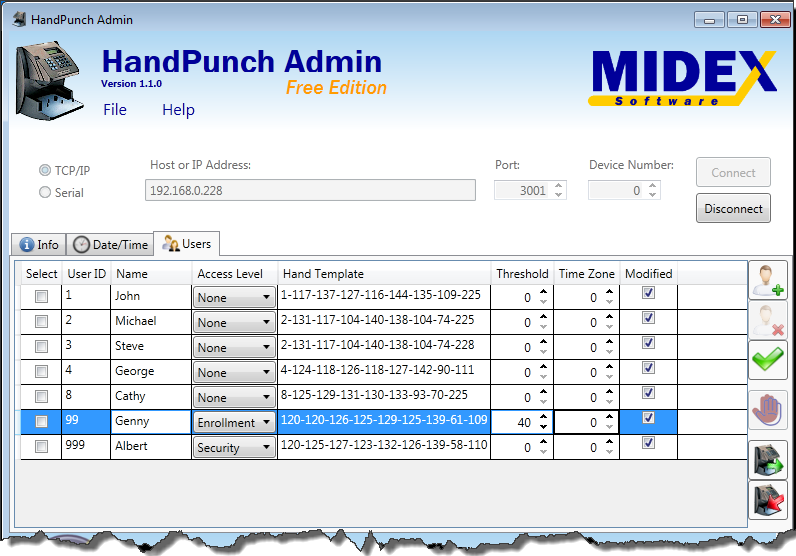Increase the Port number stepper
This screenshot has width=796, height=556.
tap(559, 186)
